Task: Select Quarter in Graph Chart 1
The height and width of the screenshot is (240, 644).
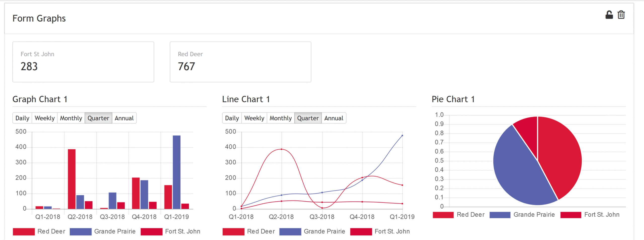Action: point(98,118)
